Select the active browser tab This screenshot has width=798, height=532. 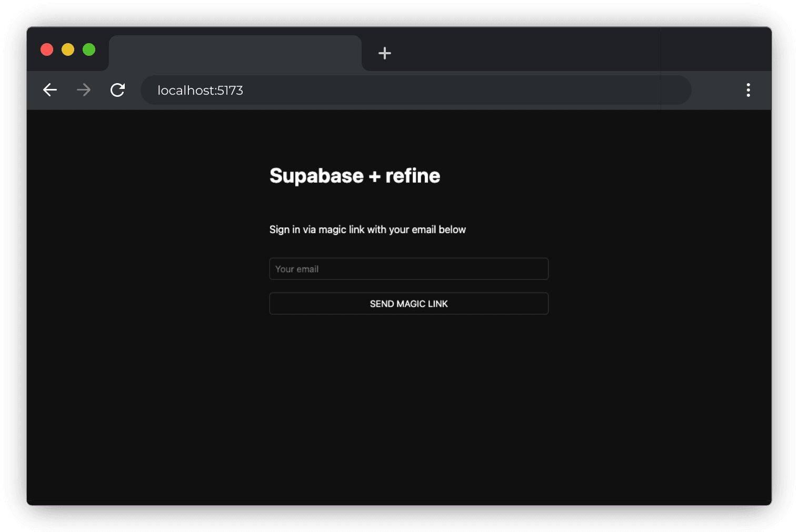tap(235, 53)
